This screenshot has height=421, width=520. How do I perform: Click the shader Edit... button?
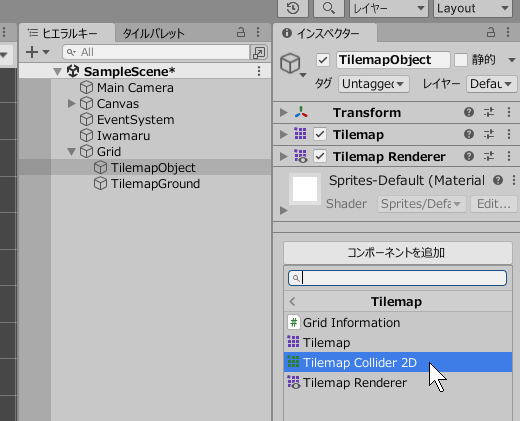pyautogui.click(x=494, y=204)
